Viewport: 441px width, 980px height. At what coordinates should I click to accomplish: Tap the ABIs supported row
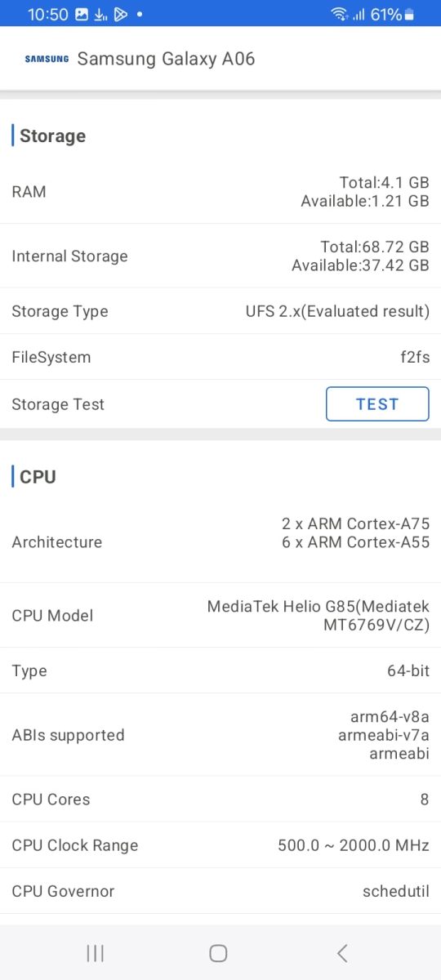click(x=220, y=735)
